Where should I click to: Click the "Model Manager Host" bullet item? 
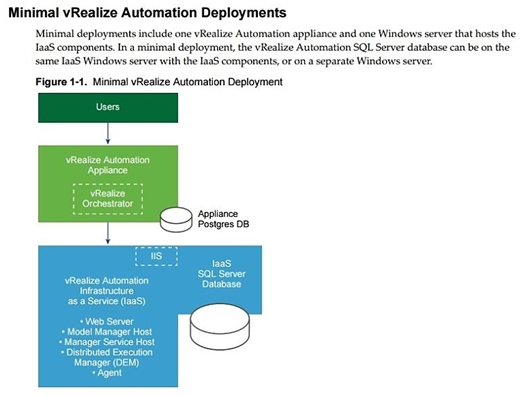[x=107, y=332]
